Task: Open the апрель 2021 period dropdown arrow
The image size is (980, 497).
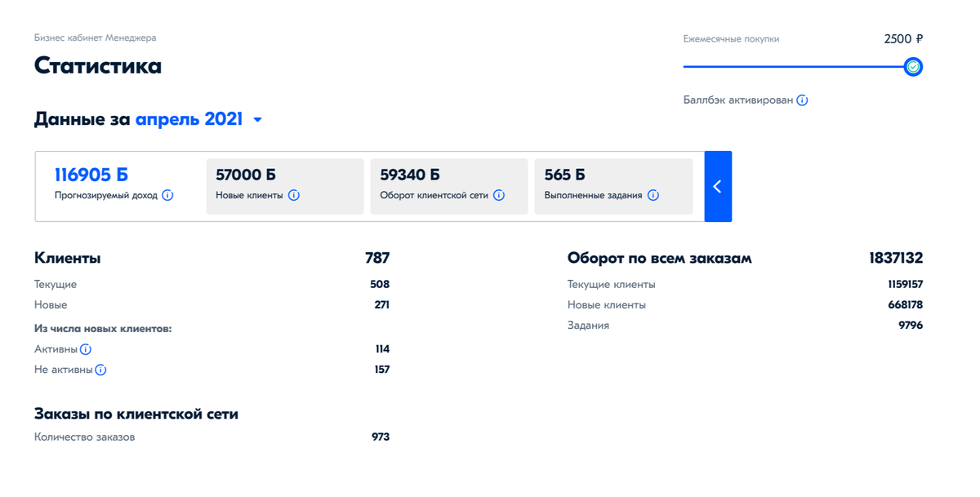Action: point(258,120)
